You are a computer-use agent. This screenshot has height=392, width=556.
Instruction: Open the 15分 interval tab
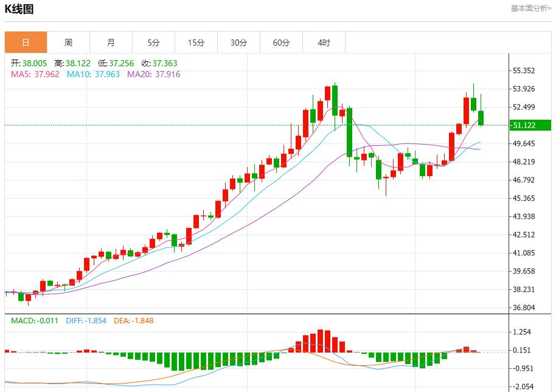196,43
